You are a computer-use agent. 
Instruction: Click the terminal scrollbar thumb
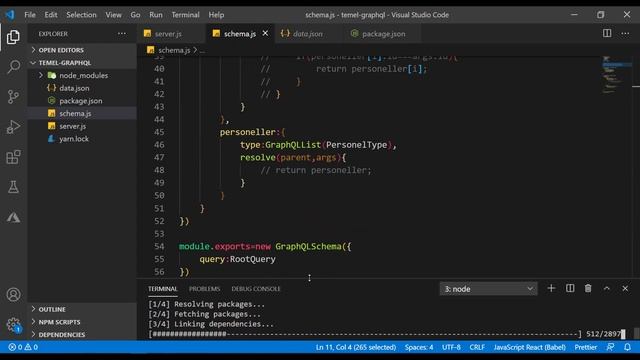point(636,333)
